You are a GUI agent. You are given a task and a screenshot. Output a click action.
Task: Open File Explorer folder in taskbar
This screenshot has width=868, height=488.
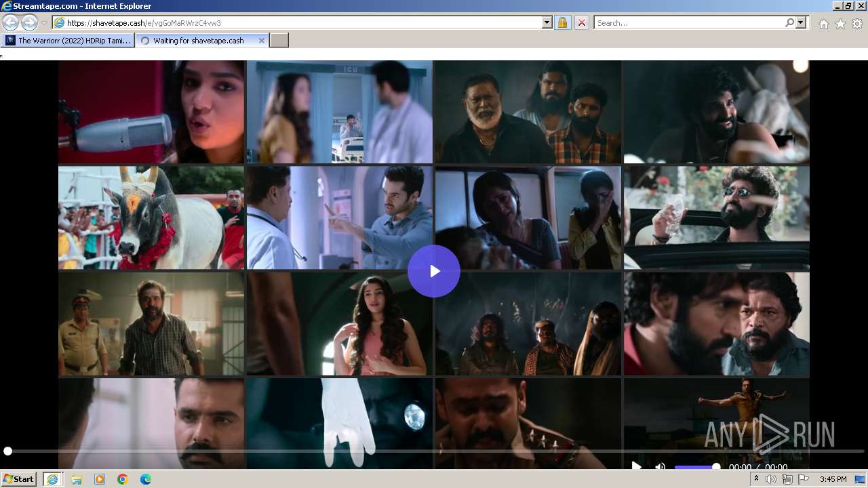(77, 479)
